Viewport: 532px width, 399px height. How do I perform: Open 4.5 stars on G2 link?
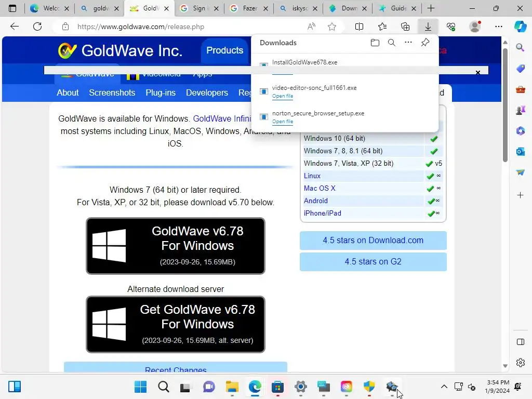[x=373, y=262]
